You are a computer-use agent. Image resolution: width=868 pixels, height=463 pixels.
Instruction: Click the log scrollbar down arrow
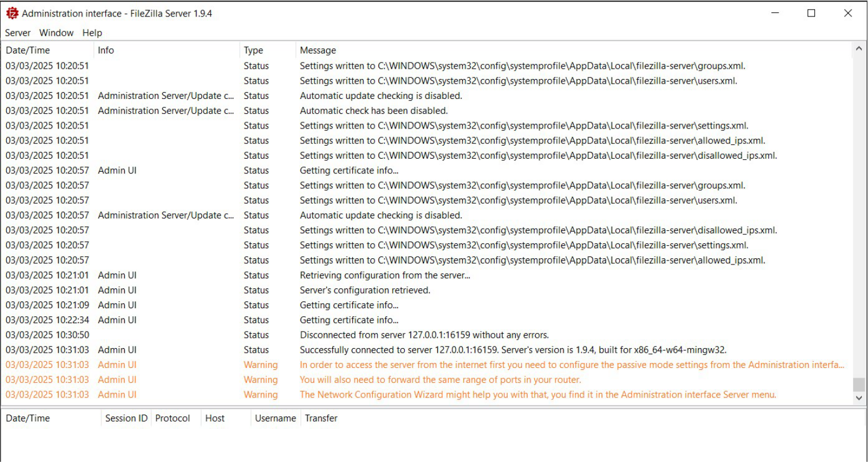click(859, 398)
